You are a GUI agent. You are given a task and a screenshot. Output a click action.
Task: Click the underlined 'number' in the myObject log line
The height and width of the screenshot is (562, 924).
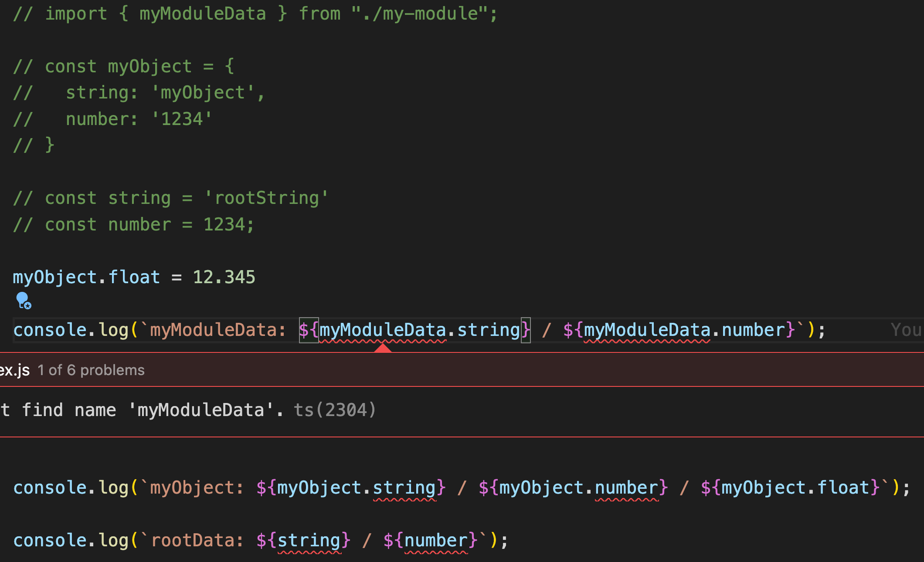click(627, 488)
